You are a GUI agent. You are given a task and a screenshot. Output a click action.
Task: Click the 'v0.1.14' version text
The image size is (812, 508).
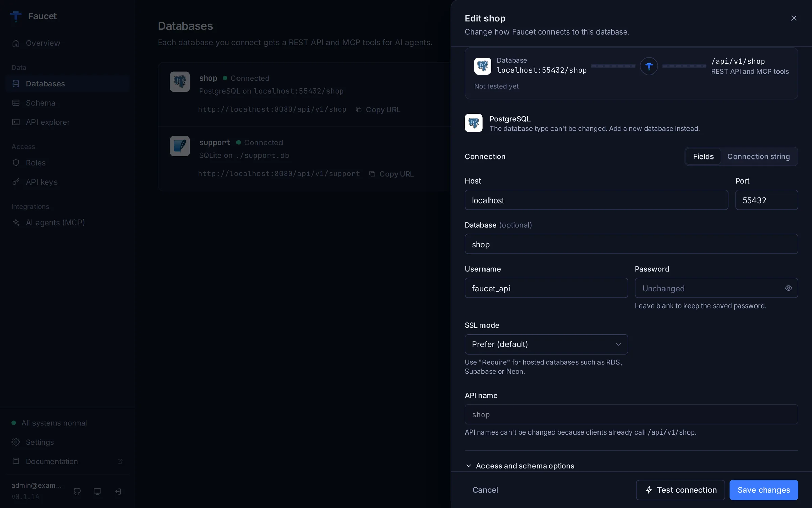click(25, 496)
